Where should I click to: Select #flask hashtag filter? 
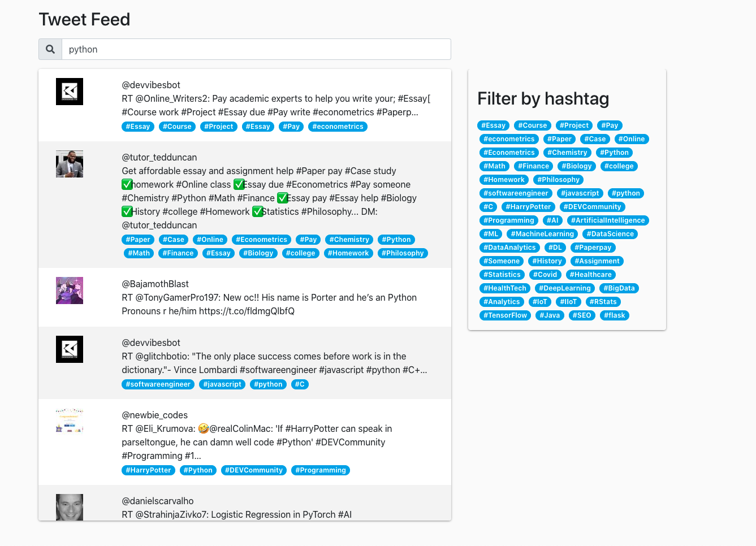[x=614, y=315]
